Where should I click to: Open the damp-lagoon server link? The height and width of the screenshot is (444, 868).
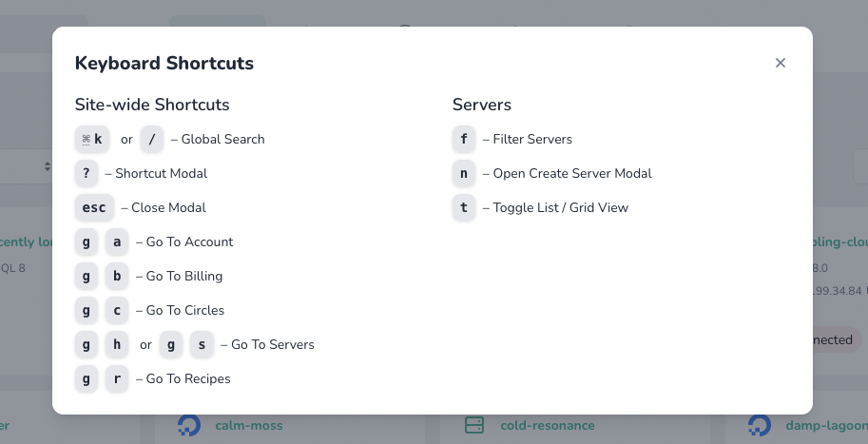tap(826, 425)
